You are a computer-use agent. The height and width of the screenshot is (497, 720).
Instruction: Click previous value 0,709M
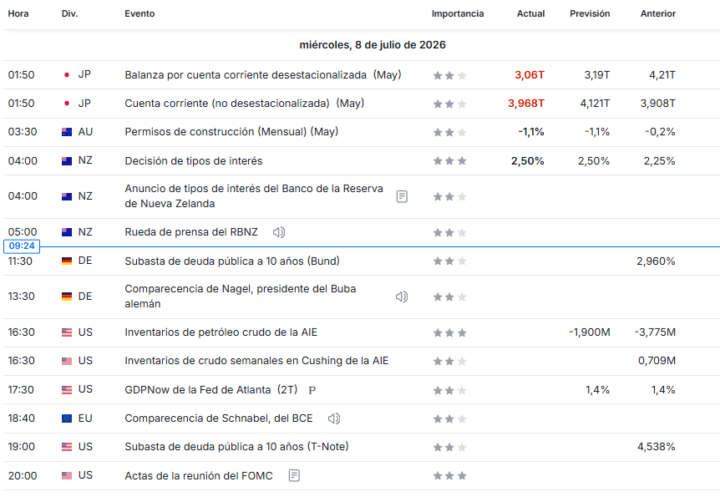657,361
